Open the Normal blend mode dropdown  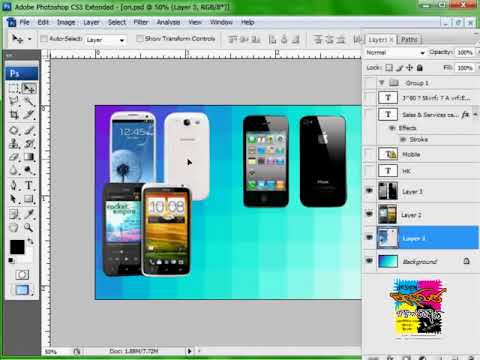coord(395,53)
